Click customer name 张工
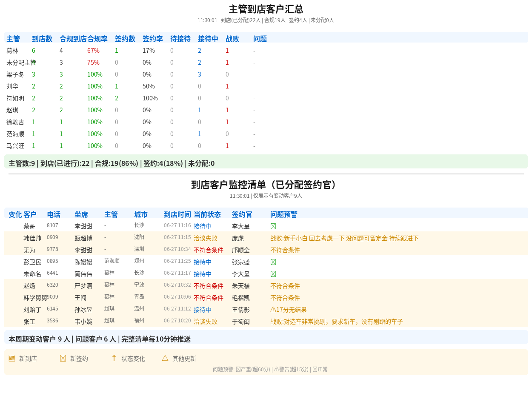 (x=29, y=322)
